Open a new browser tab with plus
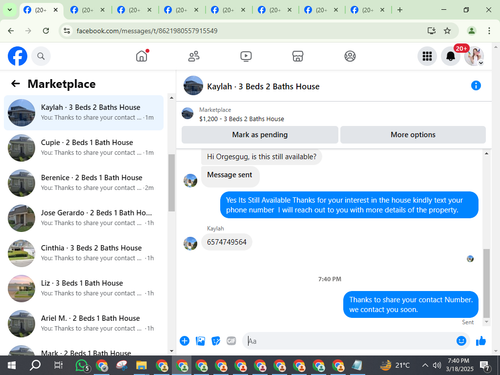Screen dimensions: 500x375 click(x=400, y=10)
